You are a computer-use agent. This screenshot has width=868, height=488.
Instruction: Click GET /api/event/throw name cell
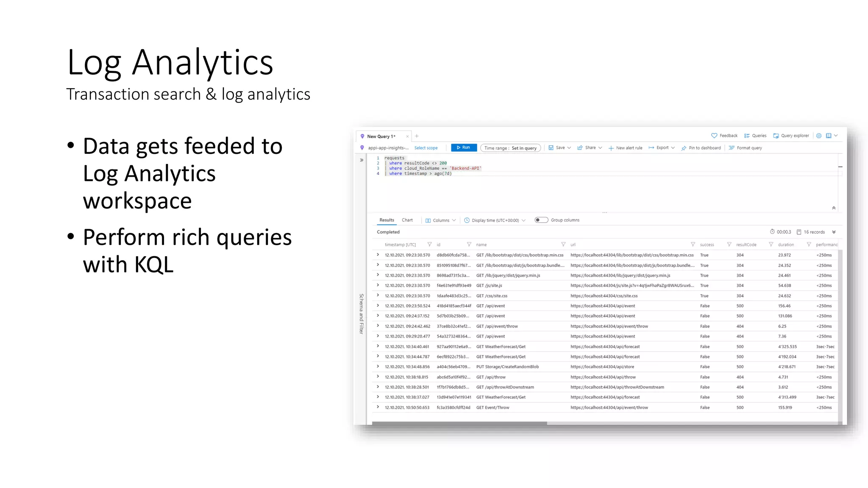point(497,326)
